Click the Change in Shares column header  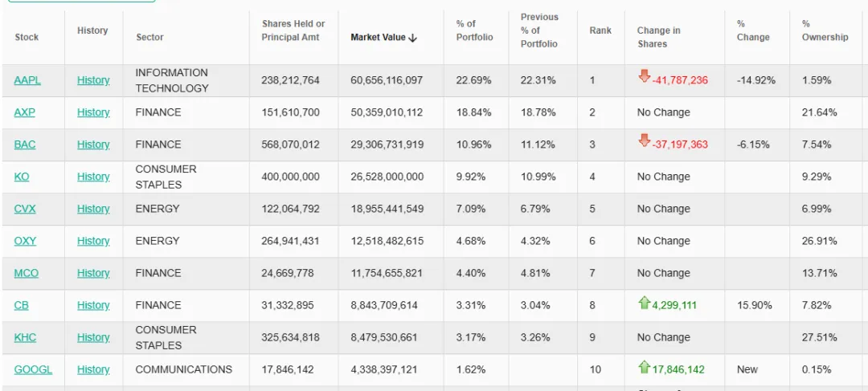click(x=658, y=37)
